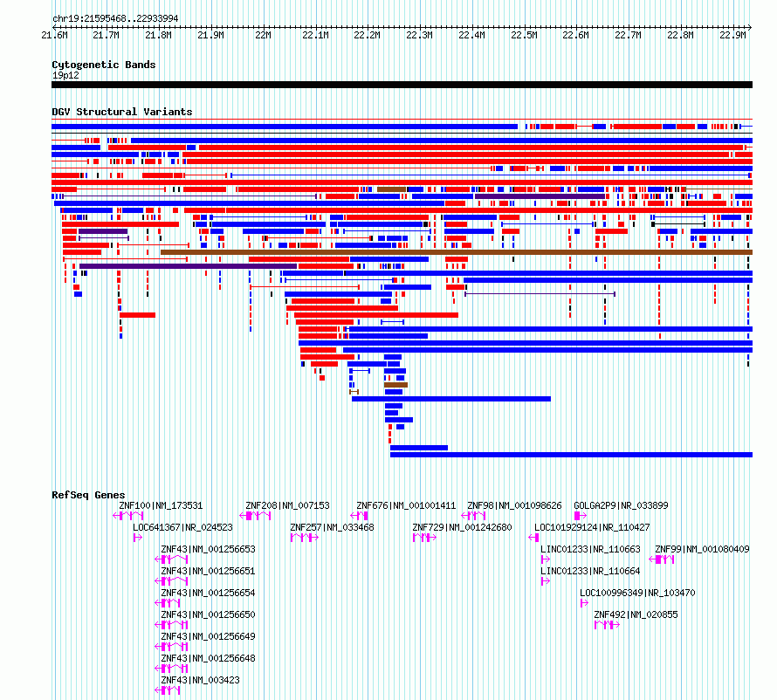This screenshot has height=700, width=777.
Task: Click ZNF43|NM_001256654 transcript label
Action: (208, 593)
